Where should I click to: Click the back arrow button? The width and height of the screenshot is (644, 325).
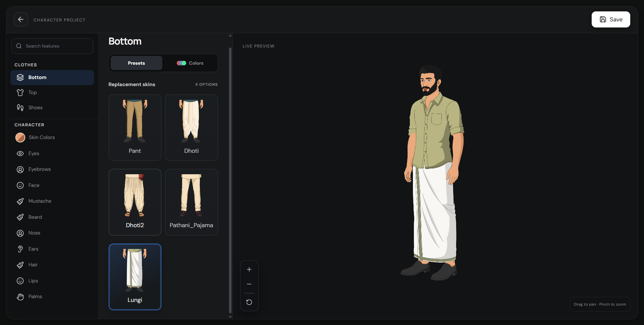pos(21,19)
